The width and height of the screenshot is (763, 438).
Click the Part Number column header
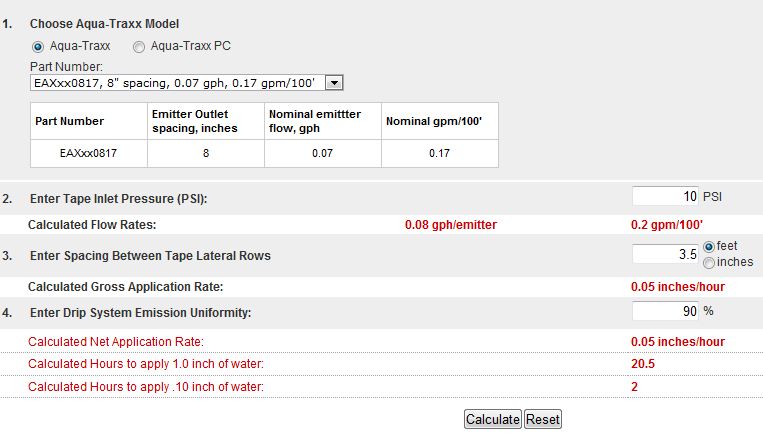click(89, 121)
